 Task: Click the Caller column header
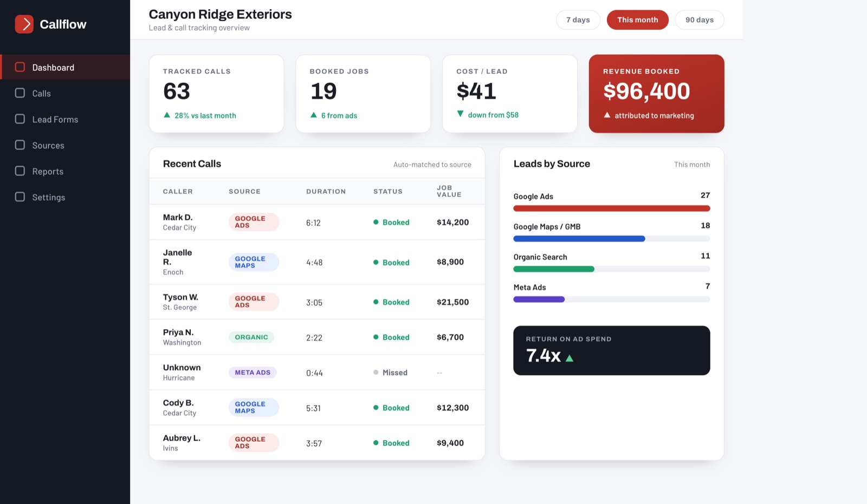click(x=178, y=191)
